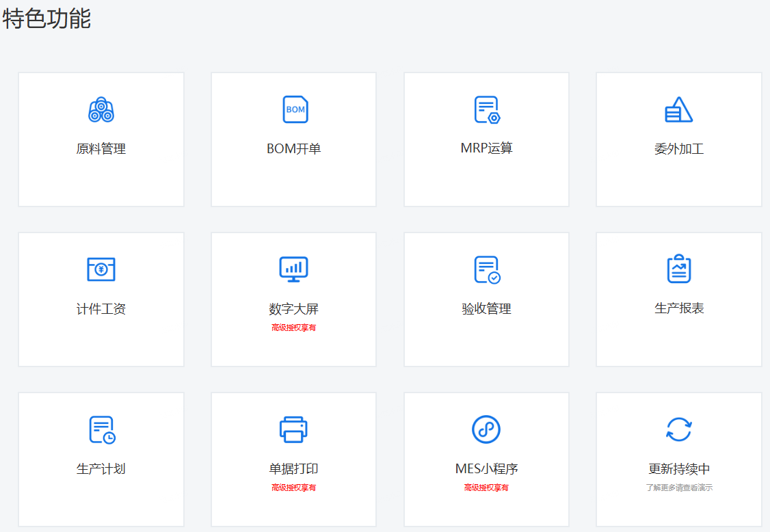Image resolution: width=770 pixels, height=532 pixels.
Task: Click the 生产报表 clipboard icon
Action: tap(679, 269)
